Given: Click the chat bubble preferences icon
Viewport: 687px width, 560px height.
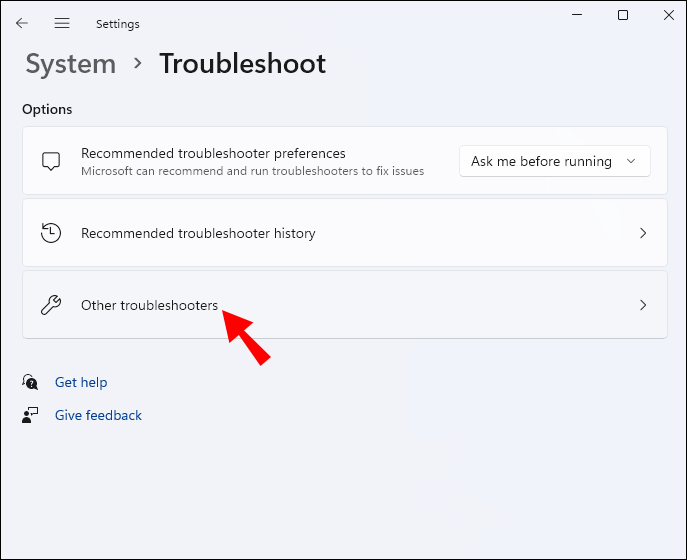Looking at the screenshot, I should 51,161.
